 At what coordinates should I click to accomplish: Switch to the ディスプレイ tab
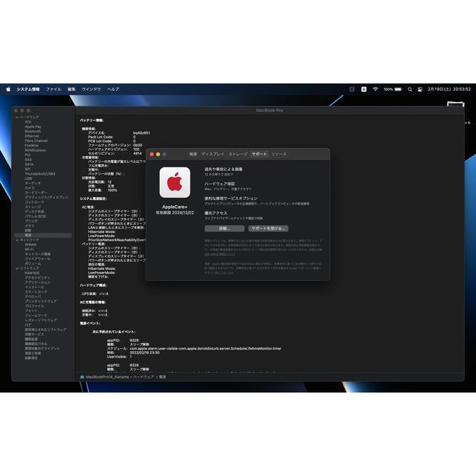tap(213, 154)
